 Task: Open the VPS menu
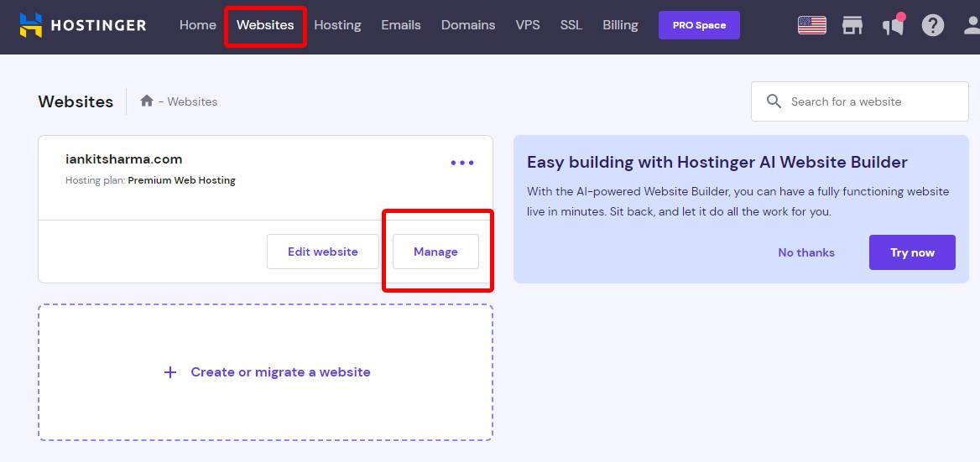pyautogui.click(x=528, y=25)
